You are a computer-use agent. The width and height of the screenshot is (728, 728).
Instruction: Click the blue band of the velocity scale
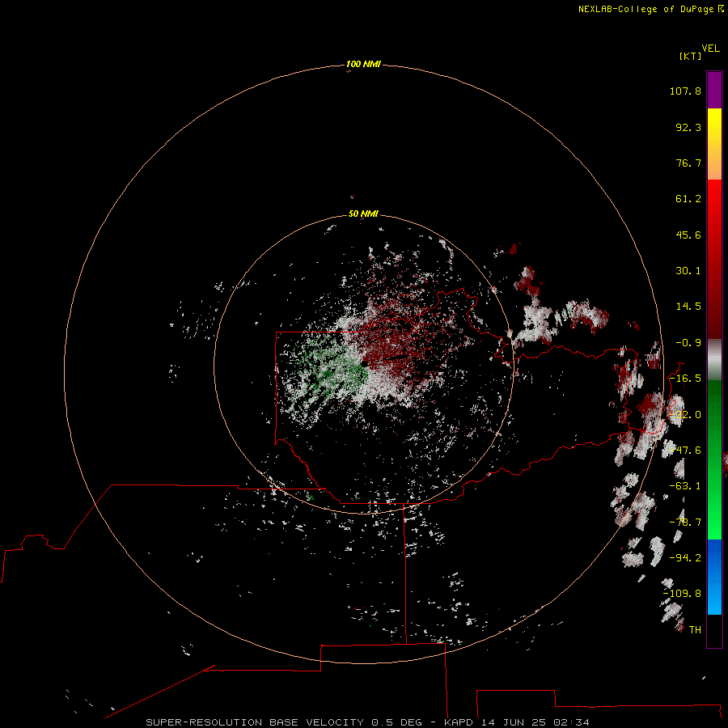pyautogui.click(x=714, y=577)
